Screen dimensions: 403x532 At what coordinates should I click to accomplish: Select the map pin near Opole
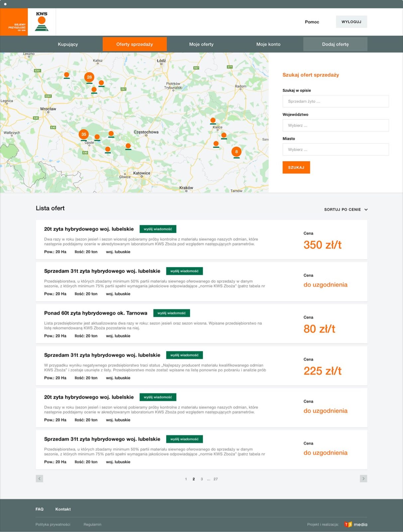pyautogui.click(x=97, y=137)
